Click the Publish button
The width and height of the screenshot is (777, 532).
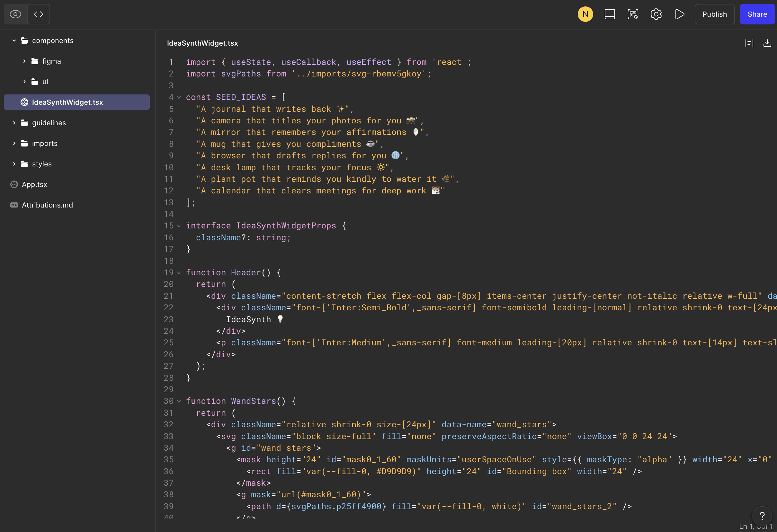tap(714, 14)
